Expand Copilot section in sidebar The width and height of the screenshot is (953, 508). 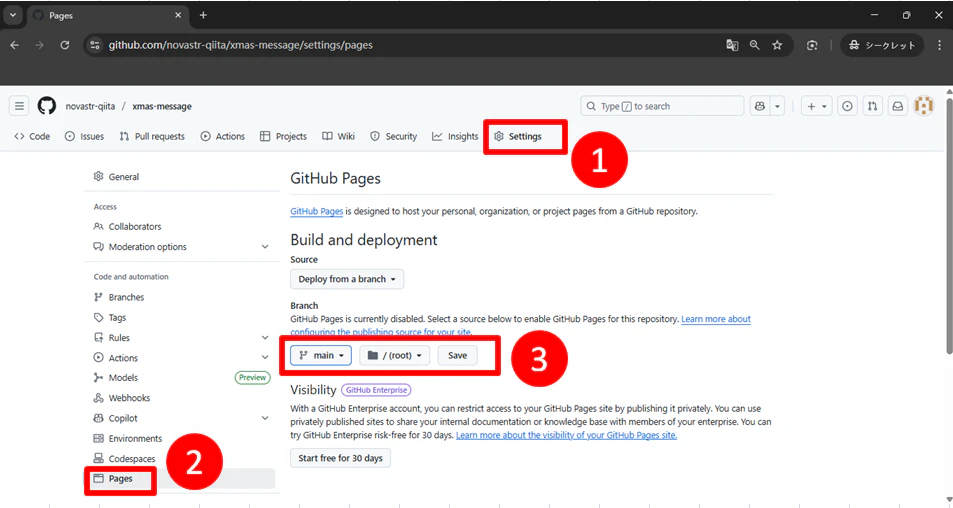(182, 418)
